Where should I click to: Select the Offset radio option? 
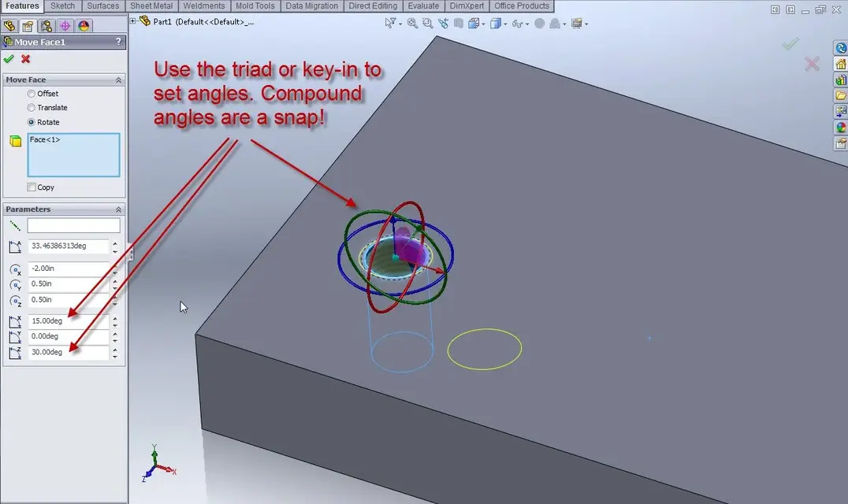[x=32, y=94]
